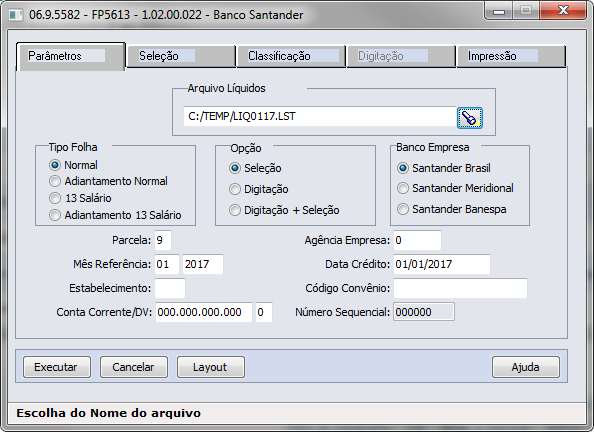Click the application icon in title bar
The width and height of the screenshot is (594, 432).
tap(16, 15)
